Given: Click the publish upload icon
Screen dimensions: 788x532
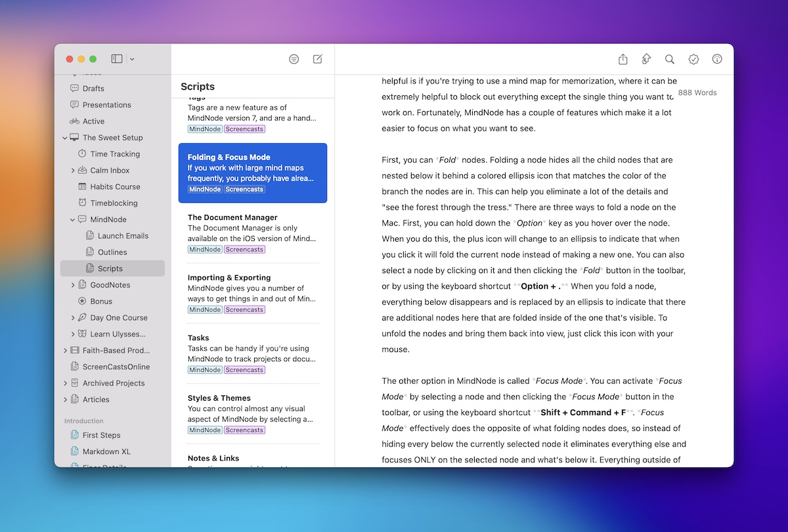Looking at the screenshot, I should (x=646, y=59).
